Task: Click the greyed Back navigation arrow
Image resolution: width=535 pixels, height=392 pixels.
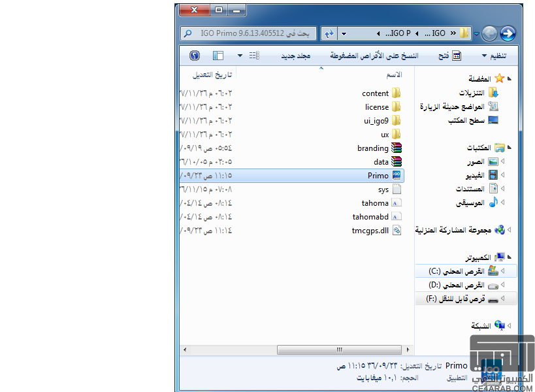Action: coord(490,33)
